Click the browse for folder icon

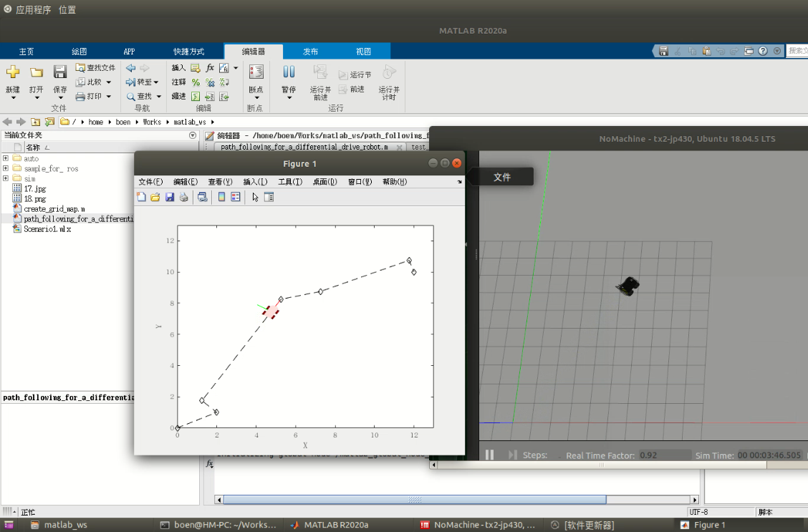(x=49, y=122)
